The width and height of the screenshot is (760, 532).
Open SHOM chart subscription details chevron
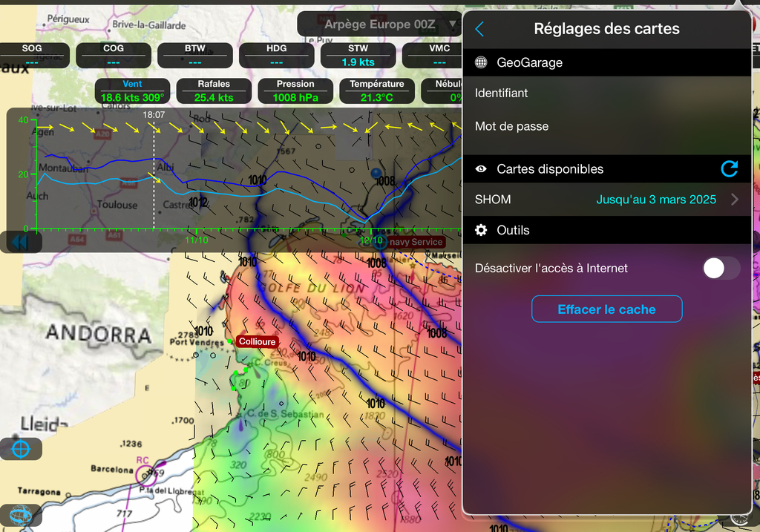point(735,200)
